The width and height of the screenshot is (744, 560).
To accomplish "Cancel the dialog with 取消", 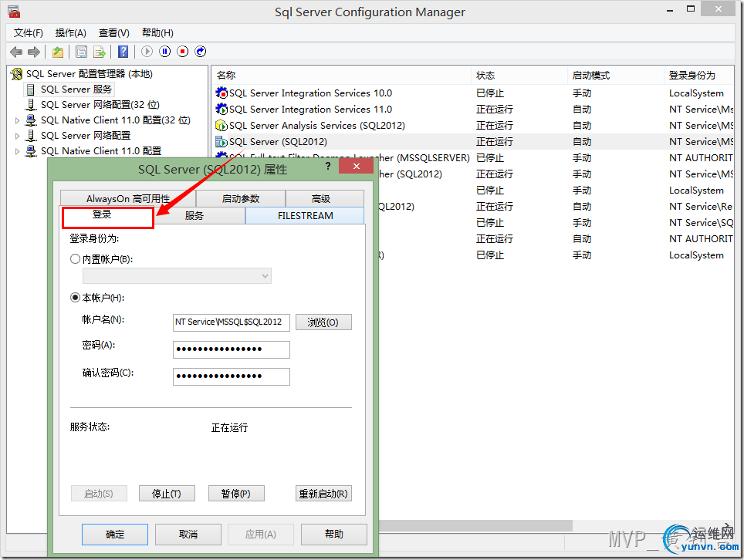I will tap(188, 535).
